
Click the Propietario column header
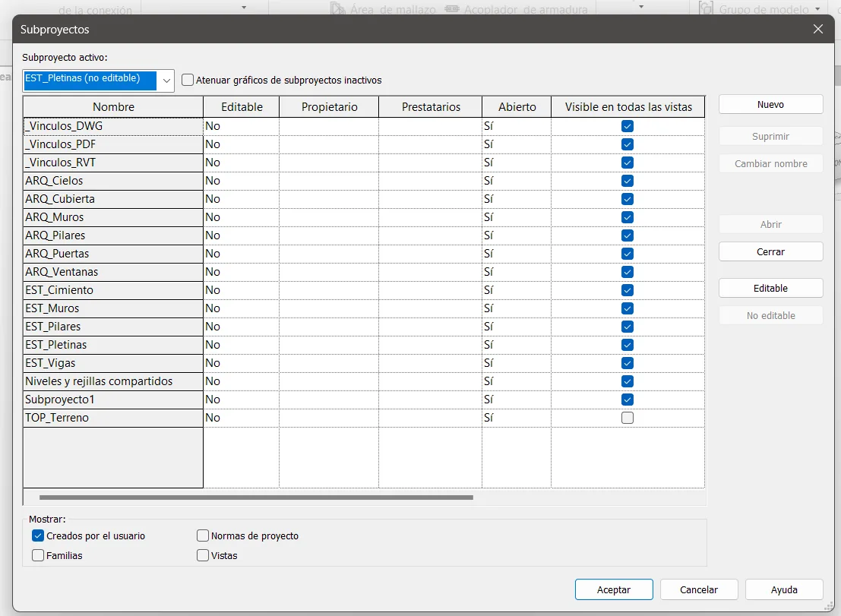click(329, 106)
